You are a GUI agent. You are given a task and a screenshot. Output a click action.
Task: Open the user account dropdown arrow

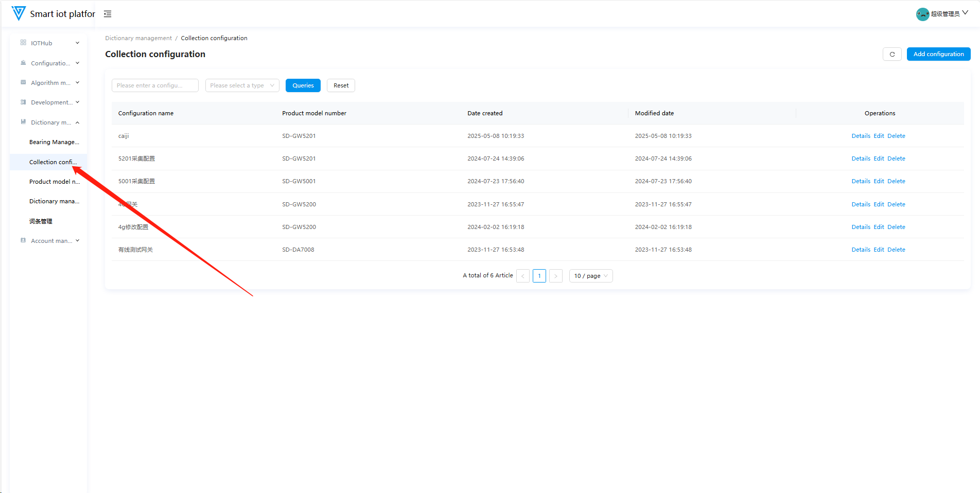tap(965, 13)
